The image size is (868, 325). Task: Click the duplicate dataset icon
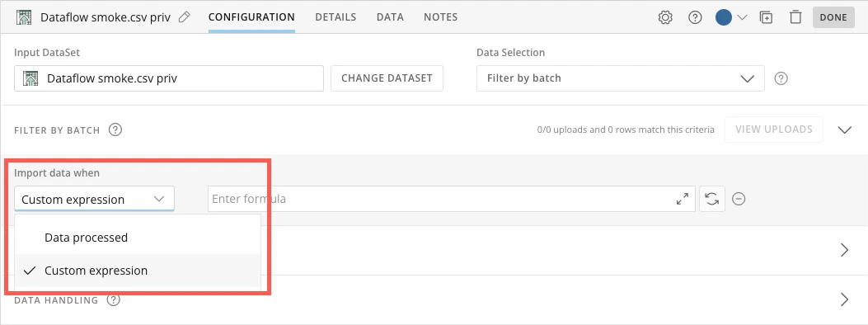[x=766, y=17]
